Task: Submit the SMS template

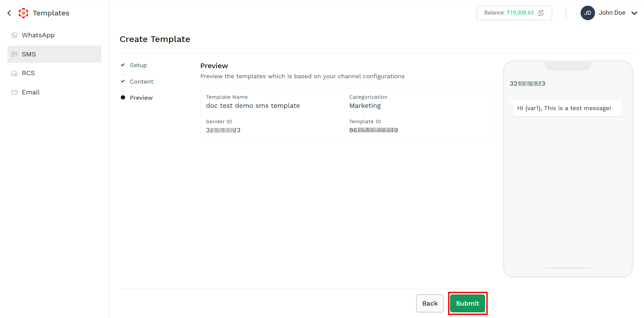Action: pyautogui.click(x=468, y=303)
